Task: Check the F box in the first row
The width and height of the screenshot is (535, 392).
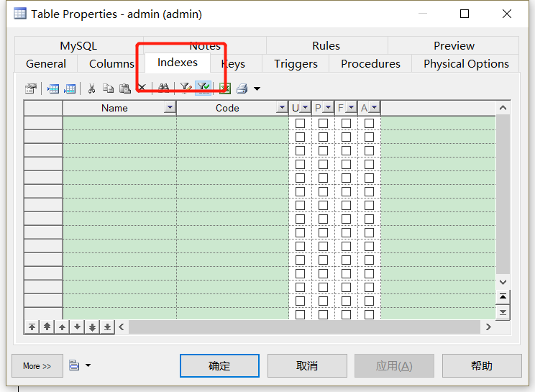Action: click(347, 123)
